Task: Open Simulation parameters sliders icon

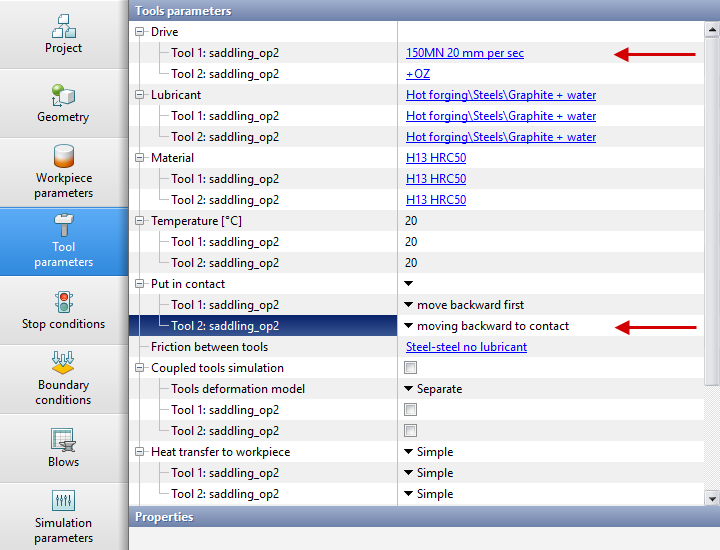Action: pos(63,501)
